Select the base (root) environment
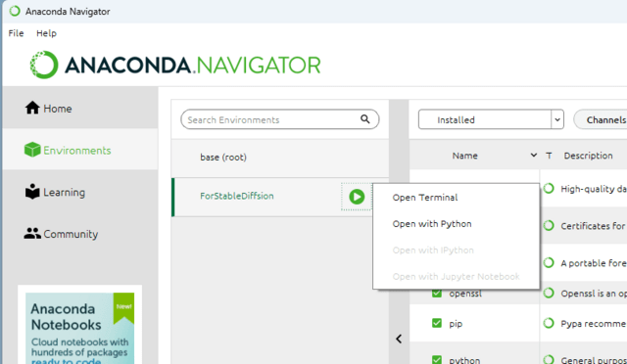This screenshot has height=364, width=627. [280, 157]
